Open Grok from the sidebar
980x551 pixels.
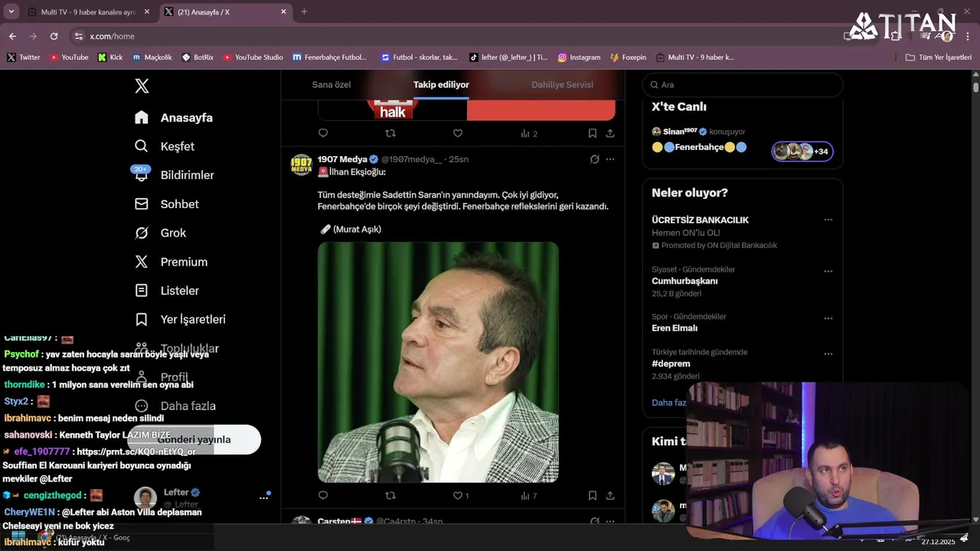tap(173, 233)
